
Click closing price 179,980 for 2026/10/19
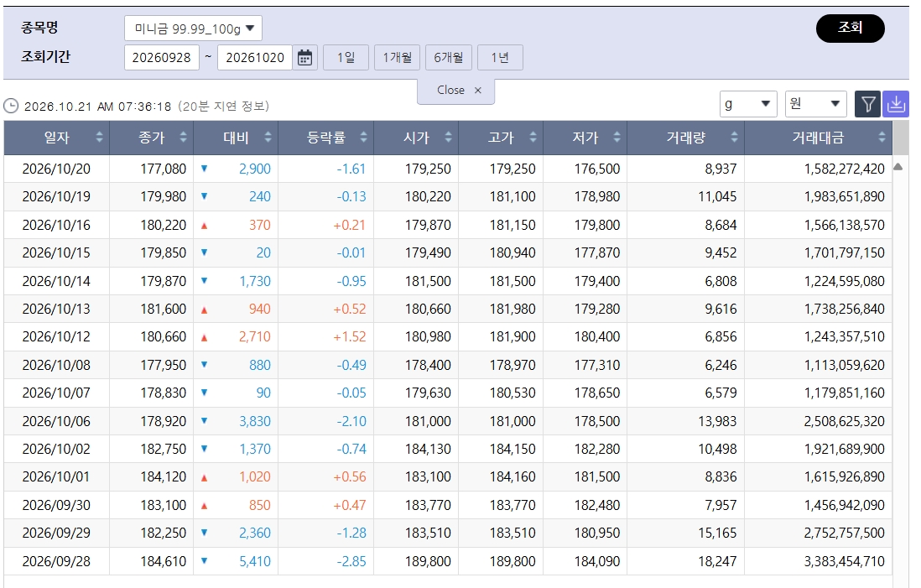tap(164, 197)
